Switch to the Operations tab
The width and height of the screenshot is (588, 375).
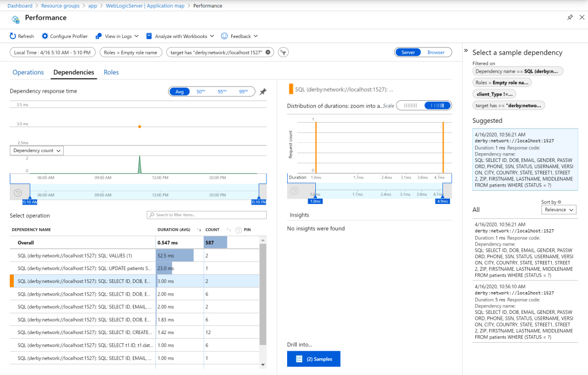pos(28,73)
